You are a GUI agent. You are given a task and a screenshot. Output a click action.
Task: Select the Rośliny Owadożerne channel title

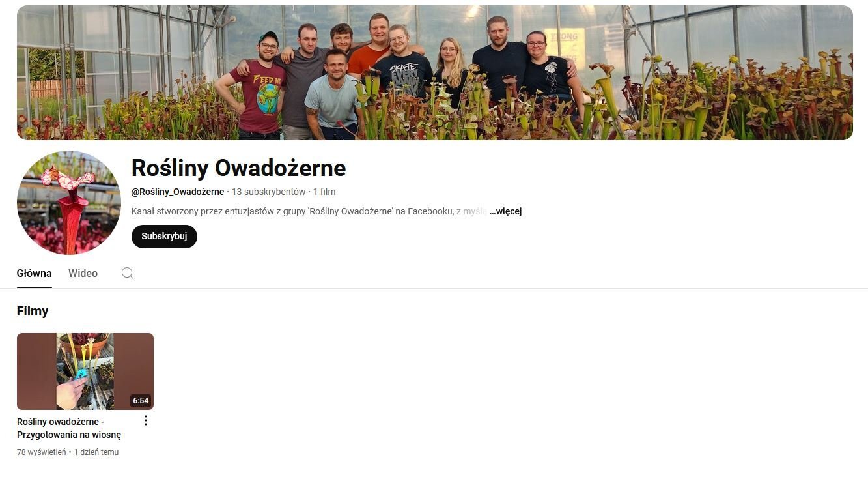click(x=238, y=168)
